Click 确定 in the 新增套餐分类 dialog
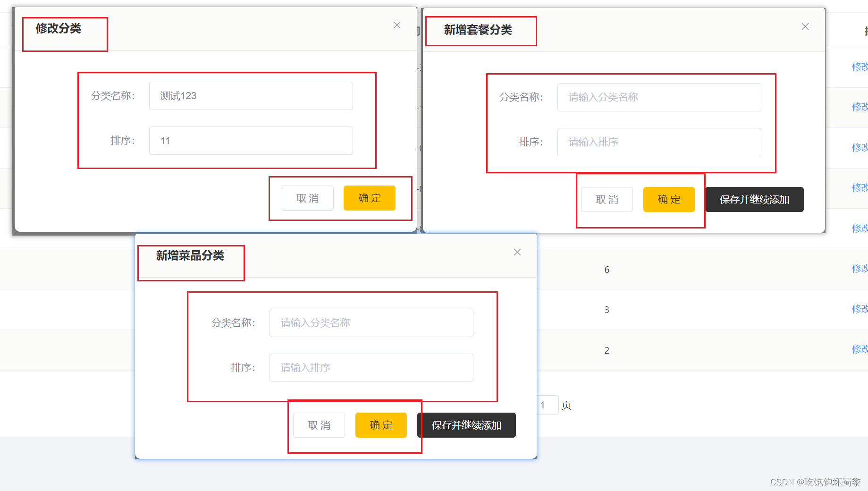 (668, 199)
